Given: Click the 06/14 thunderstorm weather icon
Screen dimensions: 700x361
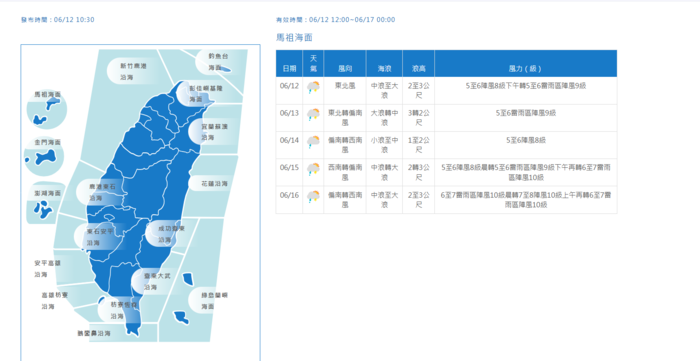Looking at the screenshot, I should (x=313, y=142).
